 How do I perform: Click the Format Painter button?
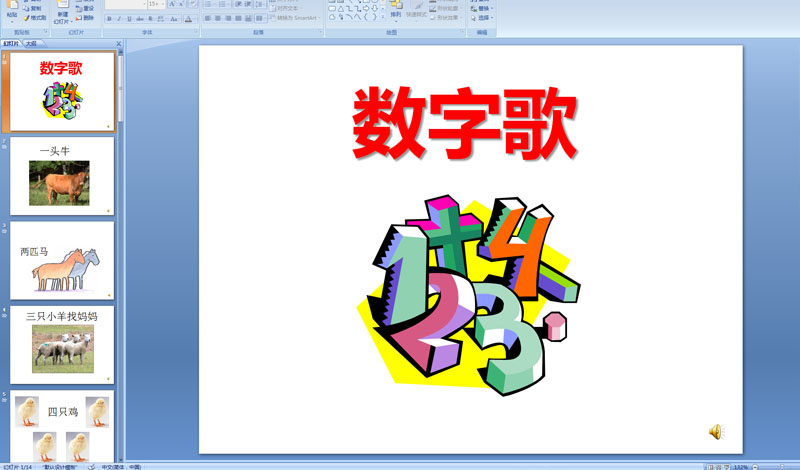[x=34, y=18]
